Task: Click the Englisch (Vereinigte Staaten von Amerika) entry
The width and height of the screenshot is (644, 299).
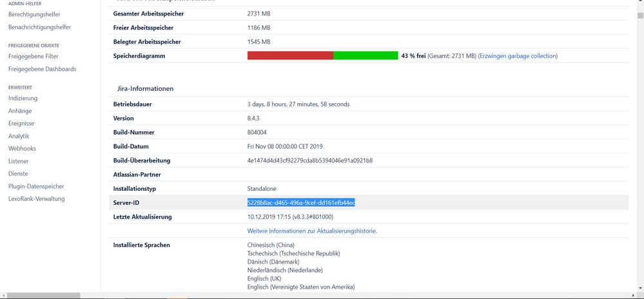Action: (301, 287)
